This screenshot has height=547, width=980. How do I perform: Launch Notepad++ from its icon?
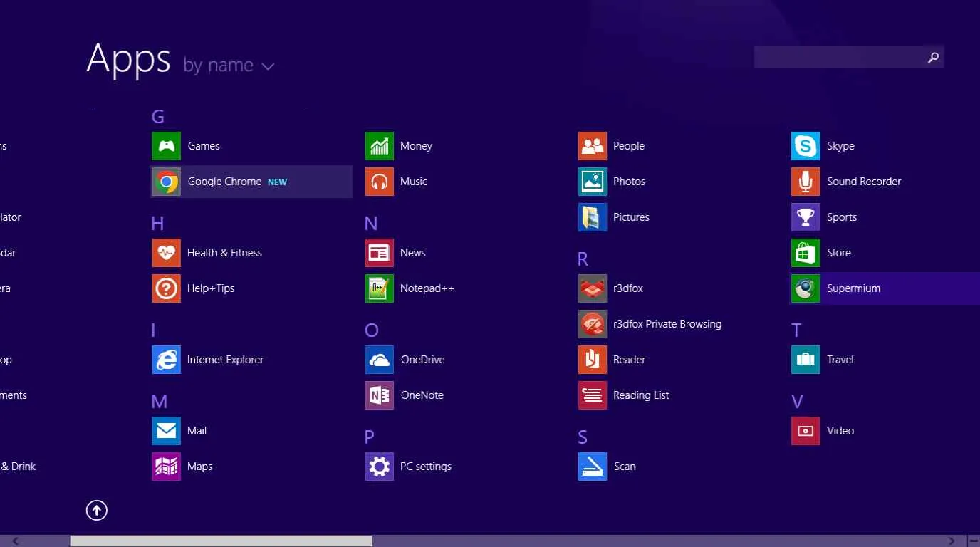[x=380, y=288]
